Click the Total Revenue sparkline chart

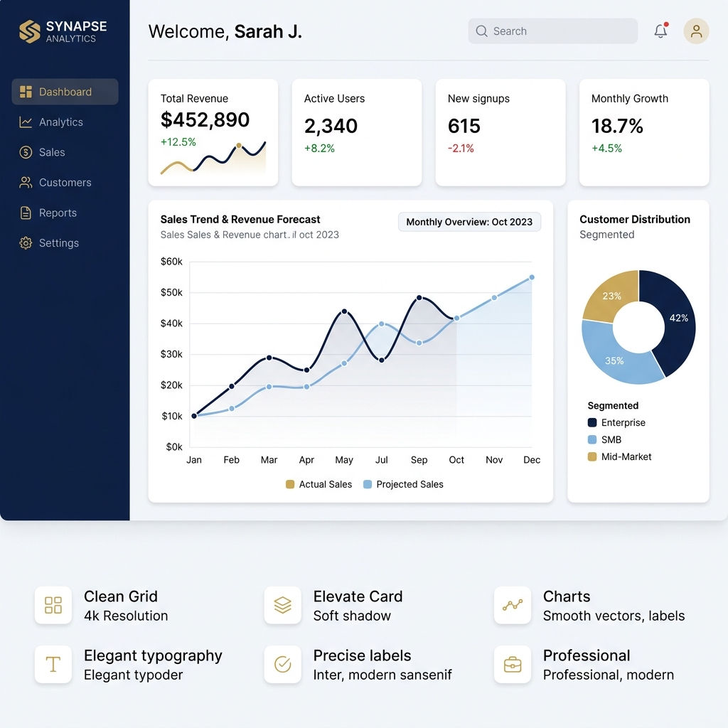213,158
